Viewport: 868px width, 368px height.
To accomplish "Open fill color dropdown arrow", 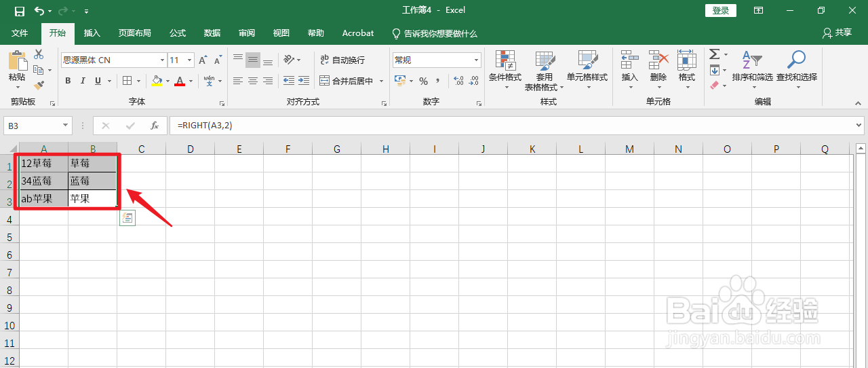I will [167, 81].
